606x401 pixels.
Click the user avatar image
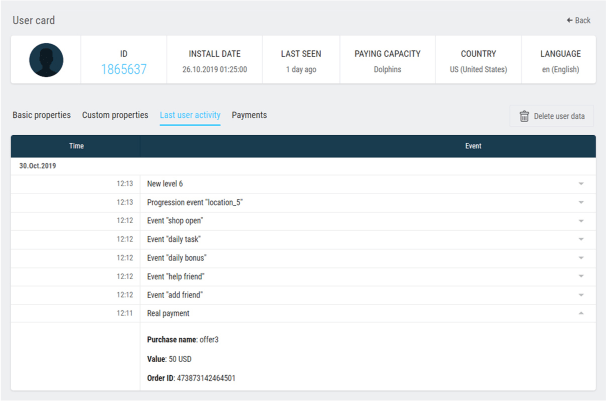(x=45, y=60)
